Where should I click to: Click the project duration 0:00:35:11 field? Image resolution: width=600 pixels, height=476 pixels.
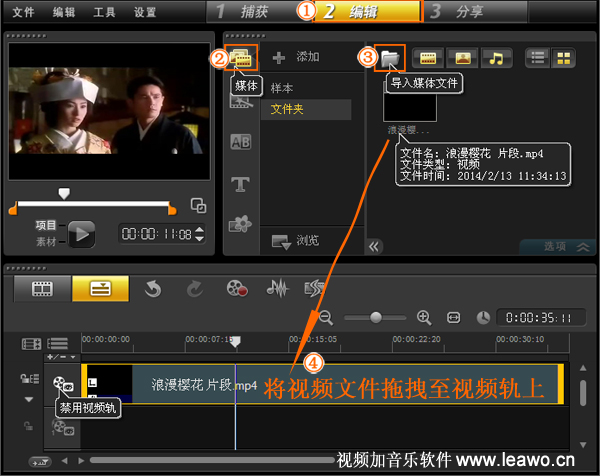(541, 318)
